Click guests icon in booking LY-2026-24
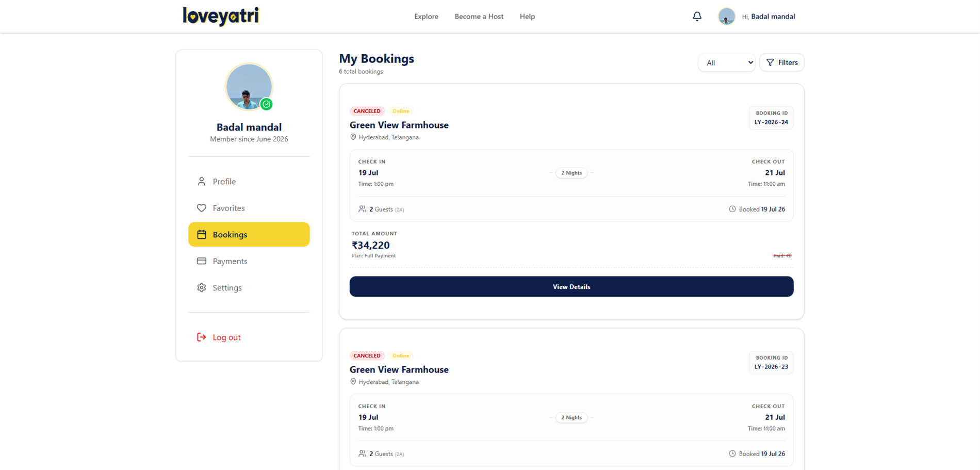 (x=363, y=209)
